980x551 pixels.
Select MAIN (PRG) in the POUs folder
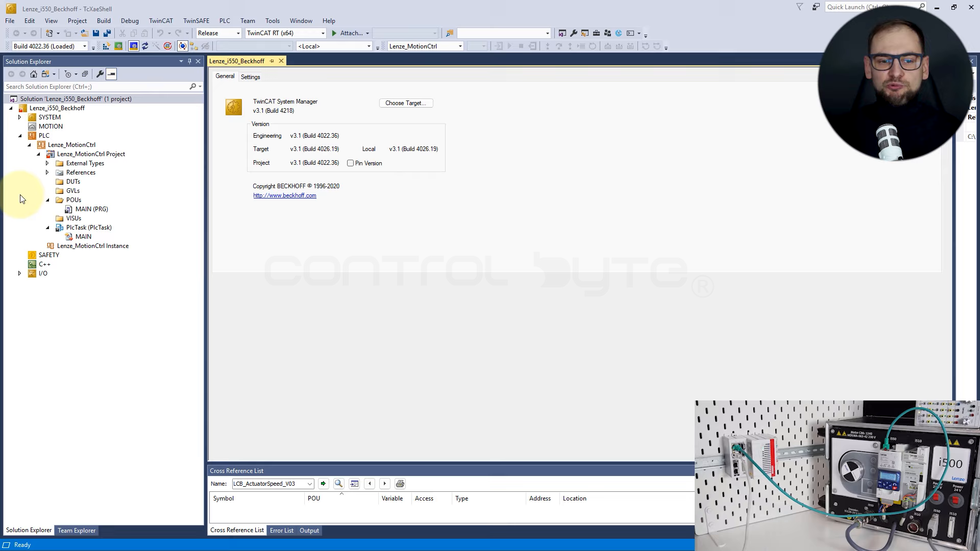(92, 209)
